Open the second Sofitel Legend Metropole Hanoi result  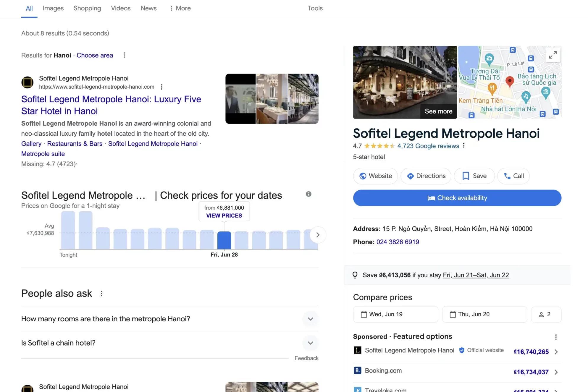84,387
